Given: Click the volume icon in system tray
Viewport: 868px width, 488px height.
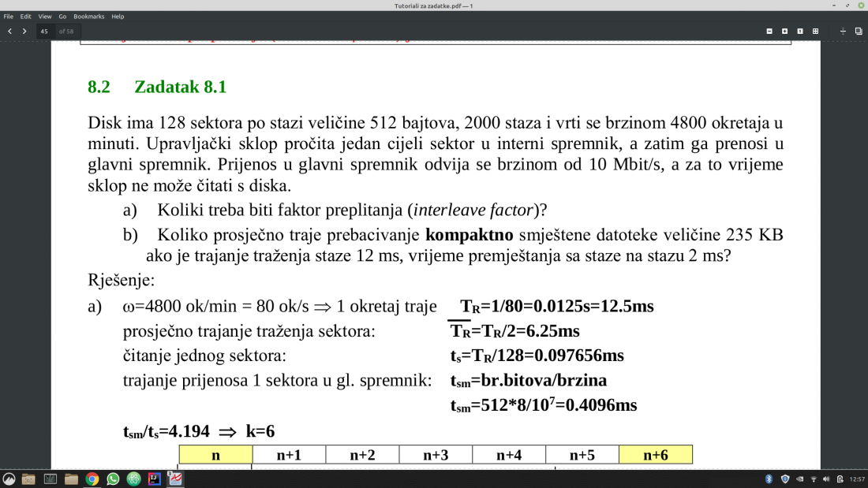Looking at the screenshot, I should tap(826, 479).
